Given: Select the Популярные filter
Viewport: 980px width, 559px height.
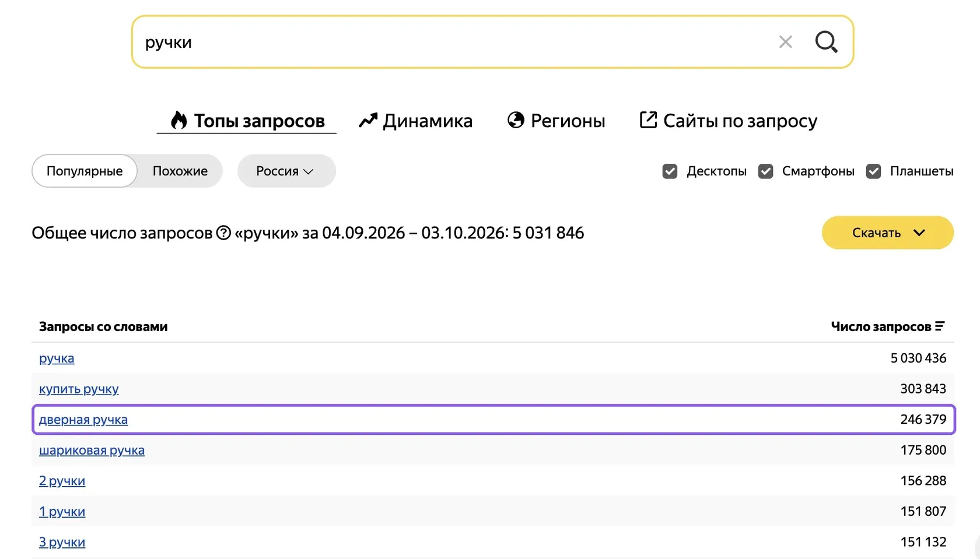Looking at the screenshot, I should (85, 171).
